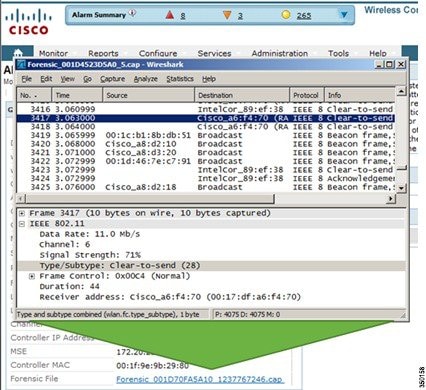The height and width of the screenshot is (390, 426).
Task: Click the Wireshark title bar app icon
Action: tap(22, 64)
